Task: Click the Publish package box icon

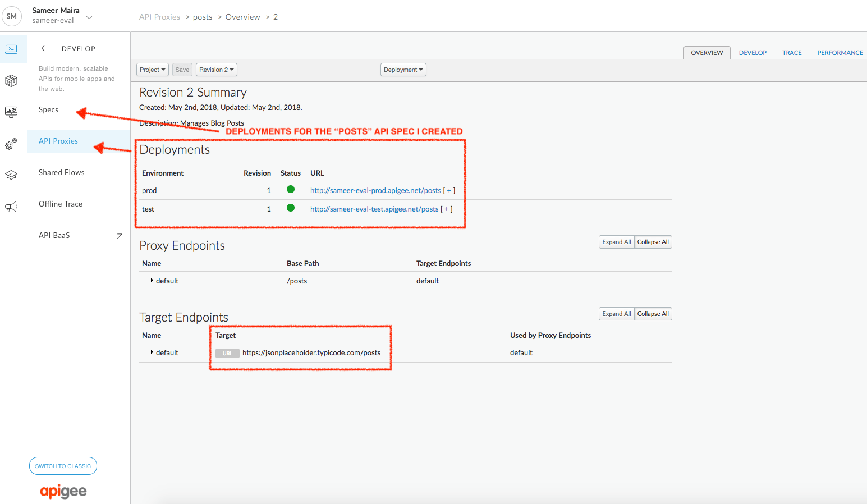Action: [11, 81]
